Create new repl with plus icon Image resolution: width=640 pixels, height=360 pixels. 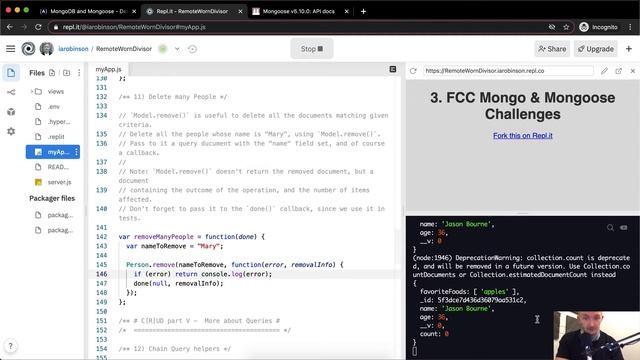point(629,49)
